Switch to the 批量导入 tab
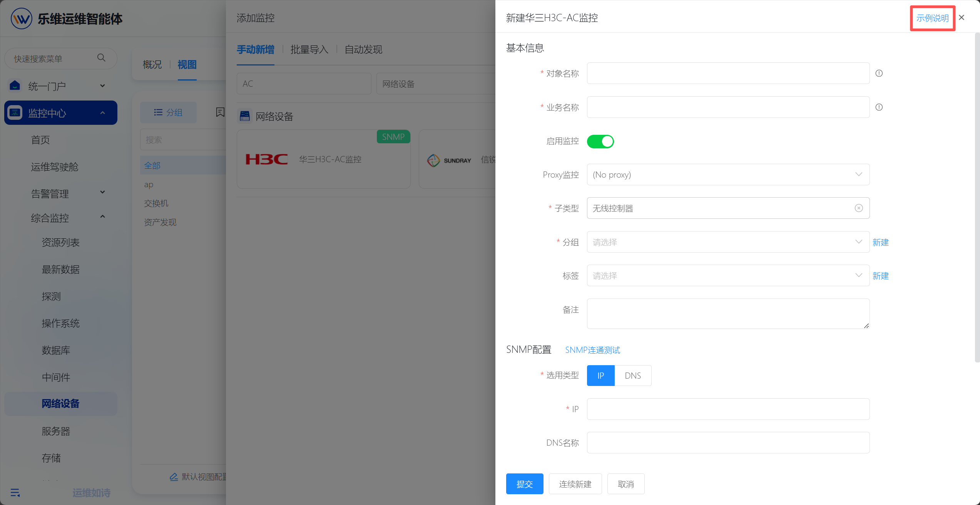 [309, 50]
